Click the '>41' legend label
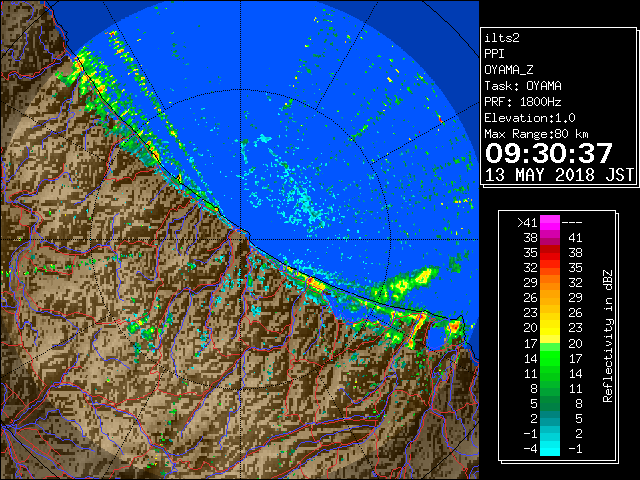The image size is (640, 480). click(527, 223)
